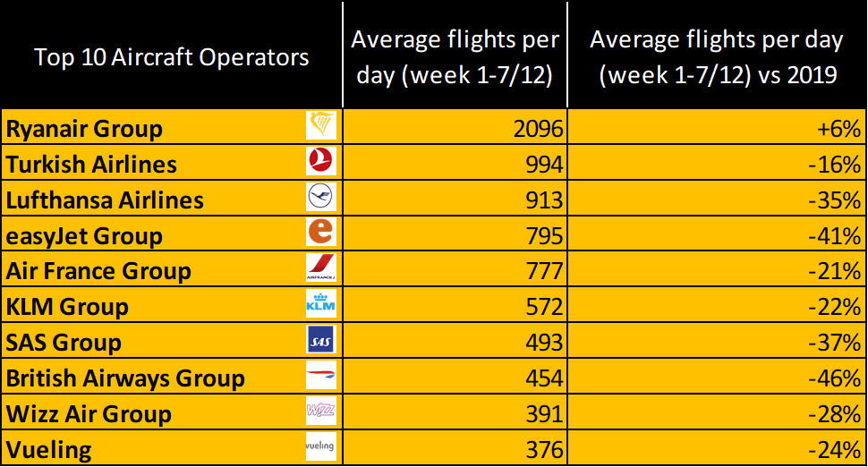Click the Turkish Airlines red logo
868x467 pixels.
pos(320,162)
